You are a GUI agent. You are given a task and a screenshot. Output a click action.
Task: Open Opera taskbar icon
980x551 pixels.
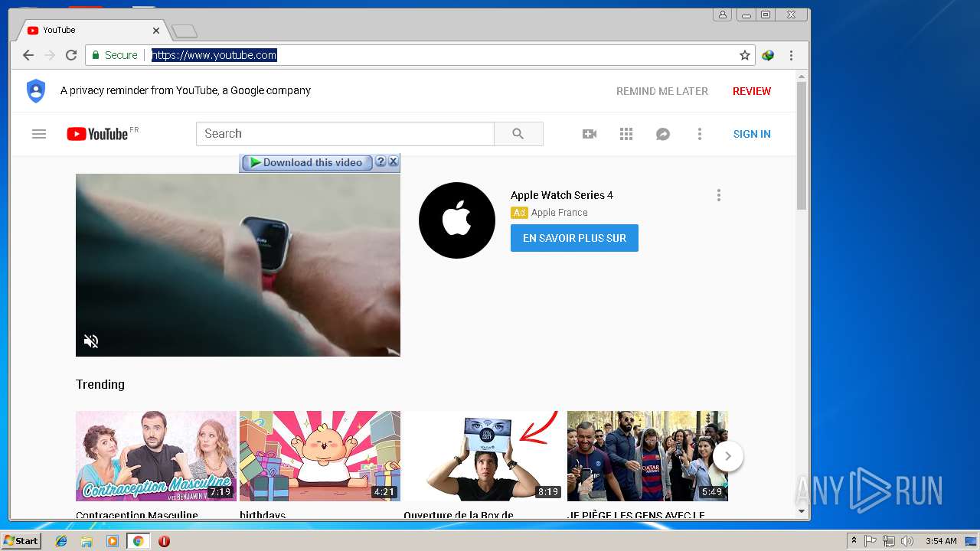point(164,541)
